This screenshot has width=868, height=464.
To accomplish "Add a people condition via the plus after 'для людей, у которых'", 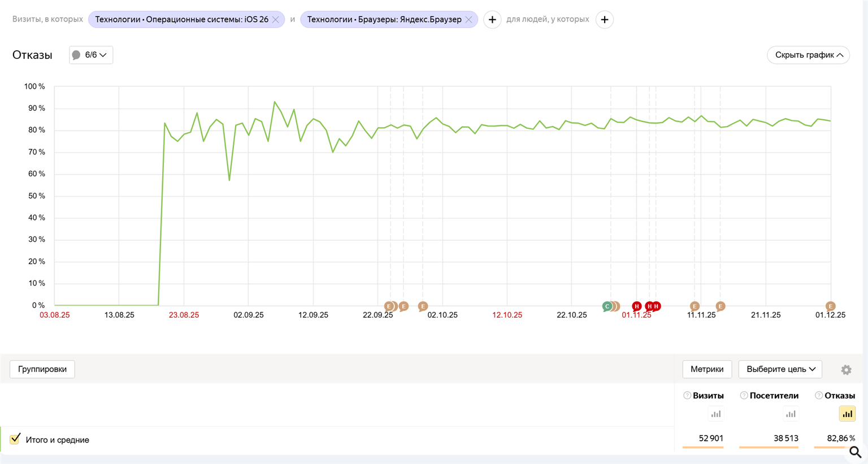I will point(604,20).
